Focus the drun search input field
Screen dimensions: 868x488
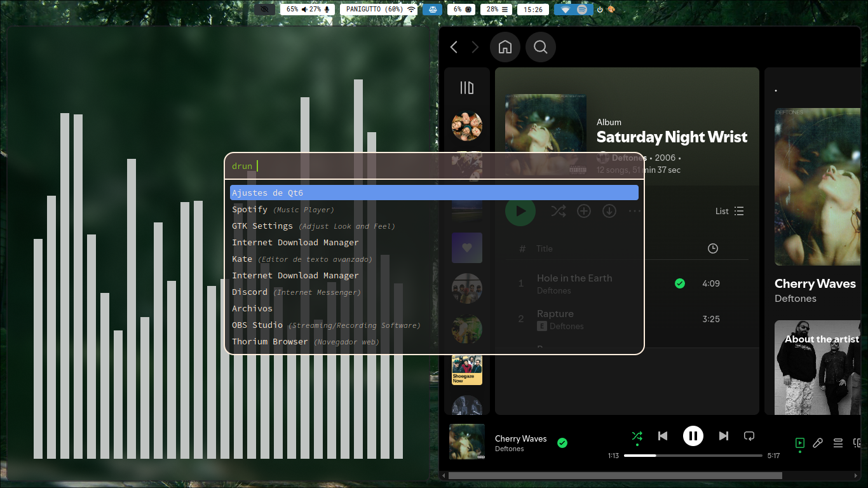point(434,166)
